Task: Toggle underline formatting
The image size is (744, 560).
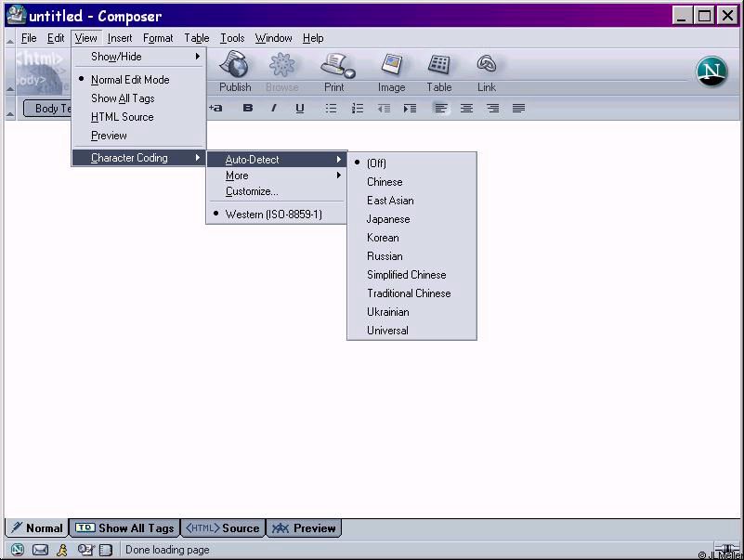Action: pos(299,109)
